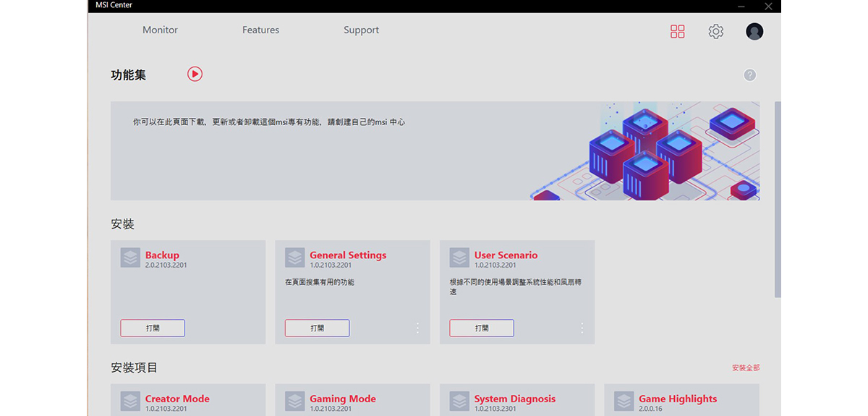868x416 pixels.
Task: Open the help question mark icon
Action: [750, 75]
